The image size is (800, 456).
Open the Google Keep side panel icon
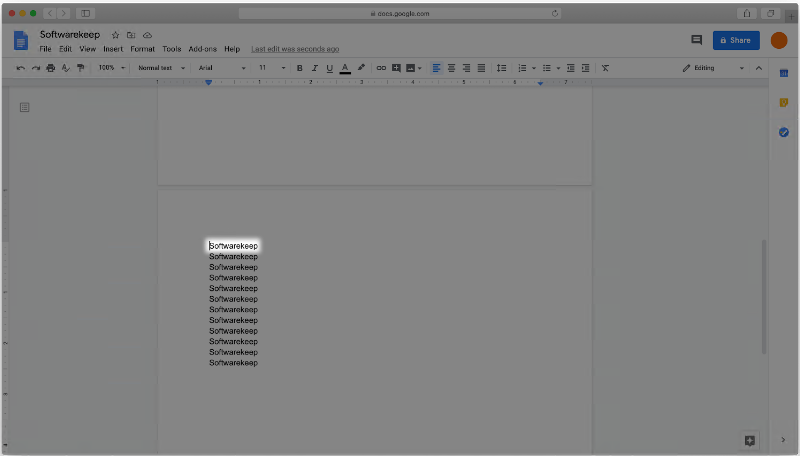[x=784, y=103]
